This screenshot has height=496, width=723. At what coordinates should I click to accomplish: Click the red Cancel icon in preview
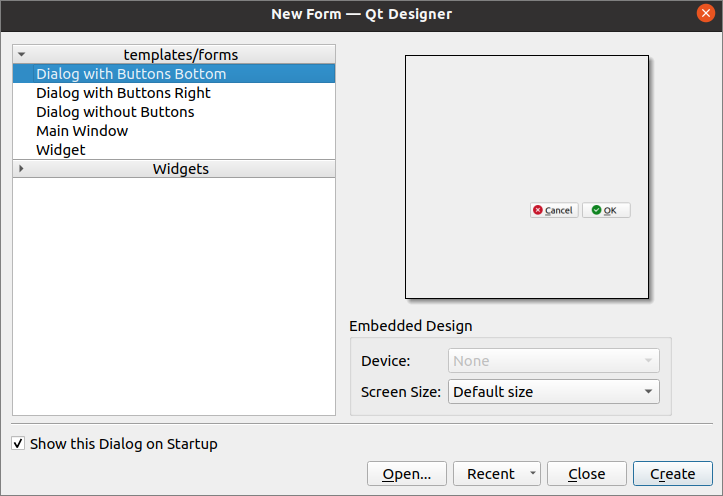(538, 210)
